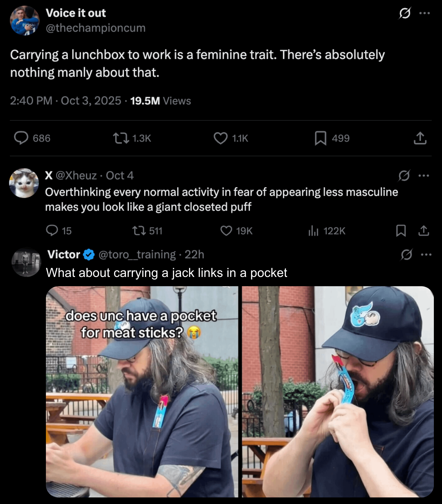442x504 pixels.
Task: Repost the @Xheuz reply
Action: (x=139, y=231)
